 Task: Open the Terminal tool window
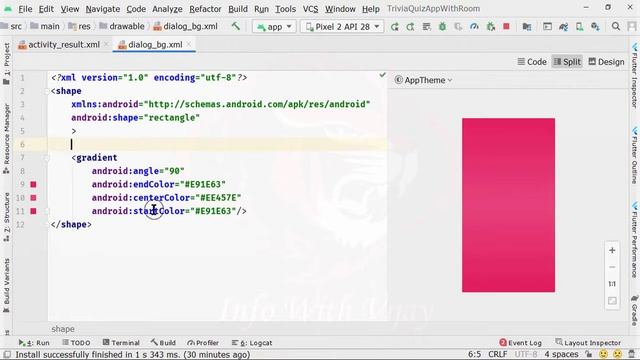click(121, 343)
